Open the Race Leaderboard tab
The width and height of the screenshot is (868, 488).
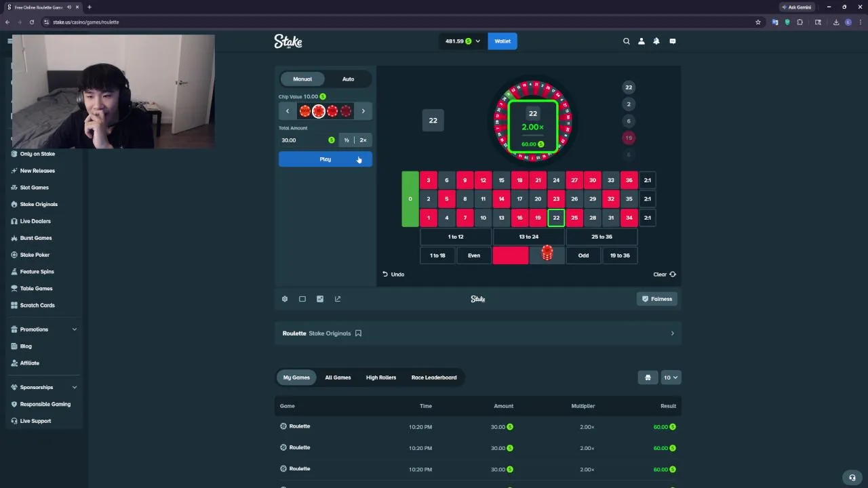pos(434,378)
